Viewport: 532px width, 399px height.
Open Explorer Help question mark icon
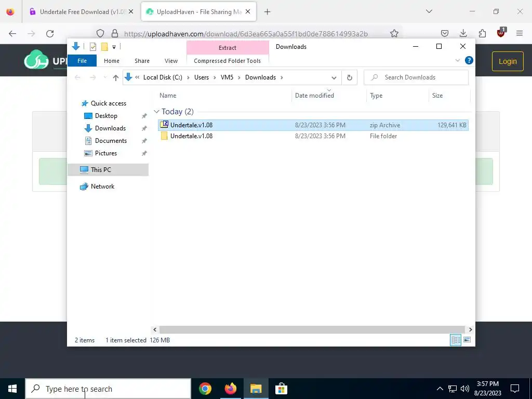point(469,60)
